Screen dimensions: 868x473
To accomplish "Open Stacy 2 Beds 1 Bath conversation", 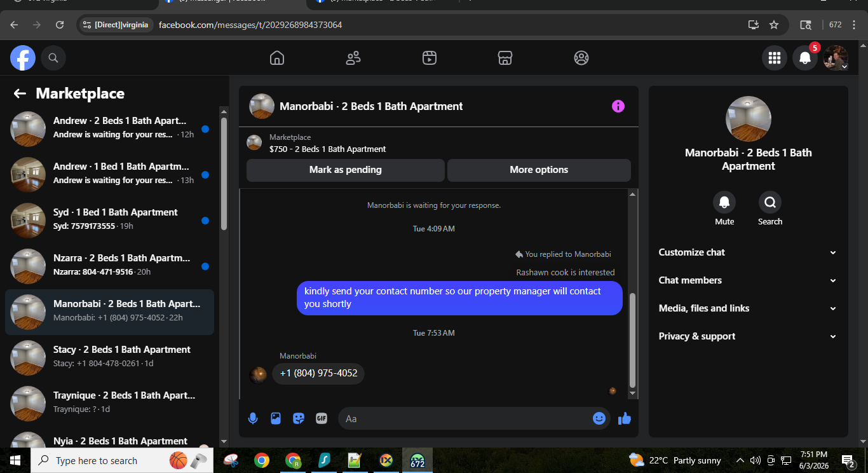I will [109, 358].
